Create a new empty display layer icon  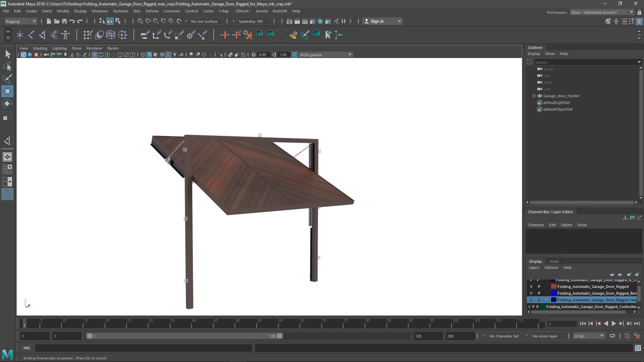(x=629, y=275)
